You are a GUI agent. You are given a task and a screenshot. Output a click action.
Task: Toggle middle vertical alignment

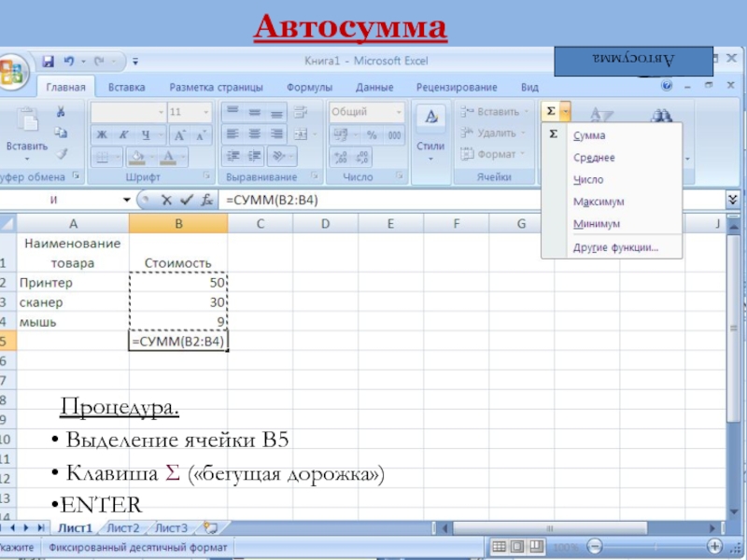point(254,112)
